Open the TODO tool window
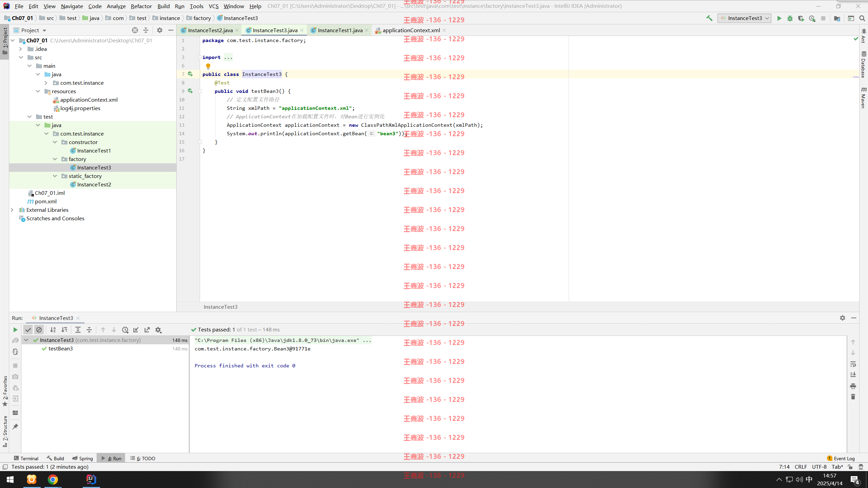This screenshot has height=488, width=868. (143, 458)
